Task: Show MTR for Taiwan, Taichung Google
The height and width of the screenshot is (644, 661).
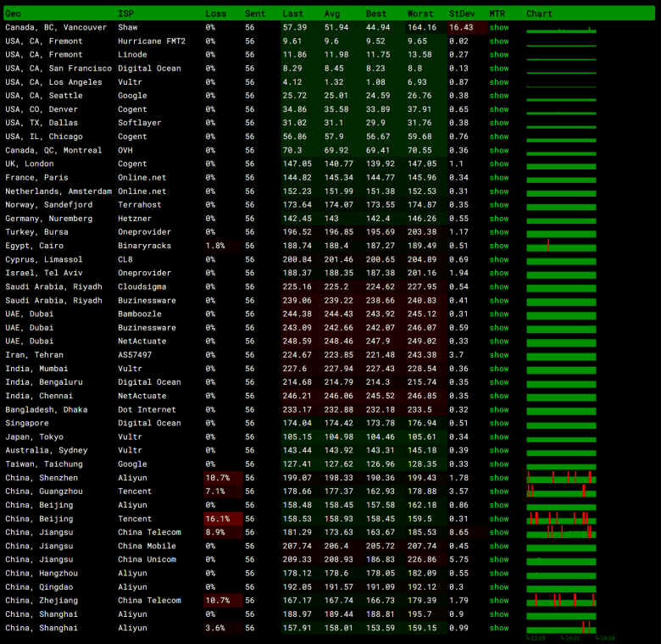Action: (498, 464)
